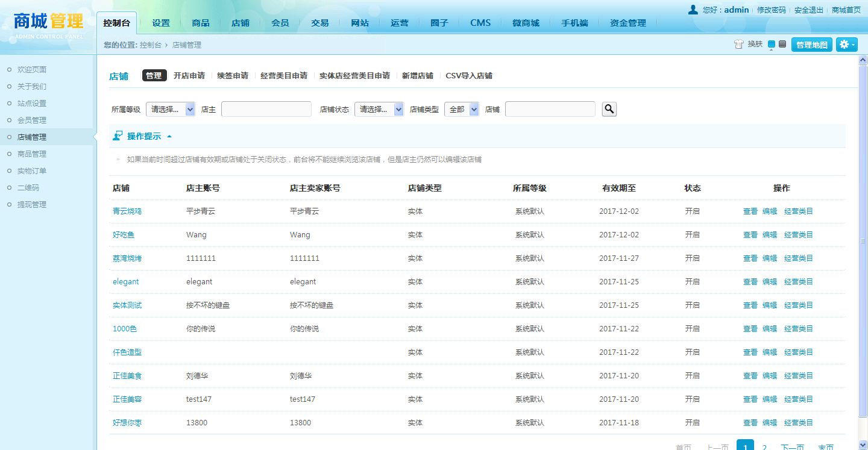Click 编辑 in the 实体测试 row

click(x=770, y=305)
